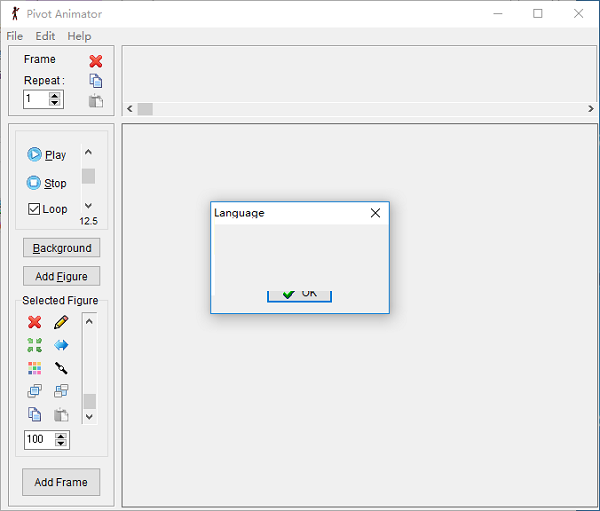This screenshot has height=511, width=600.
Task: Join figures icon with black segment
Action: 61,368
